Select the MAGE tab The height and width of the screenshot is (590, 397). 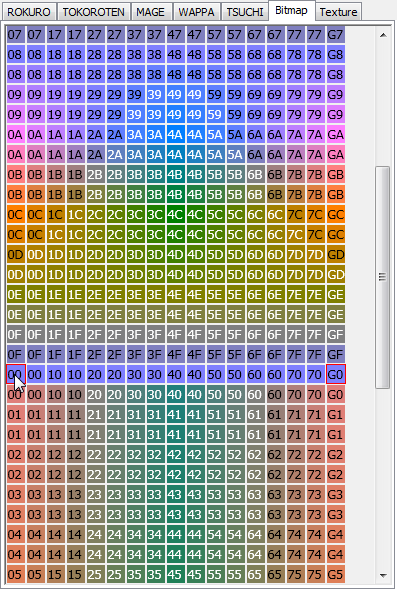click(151, 12)
